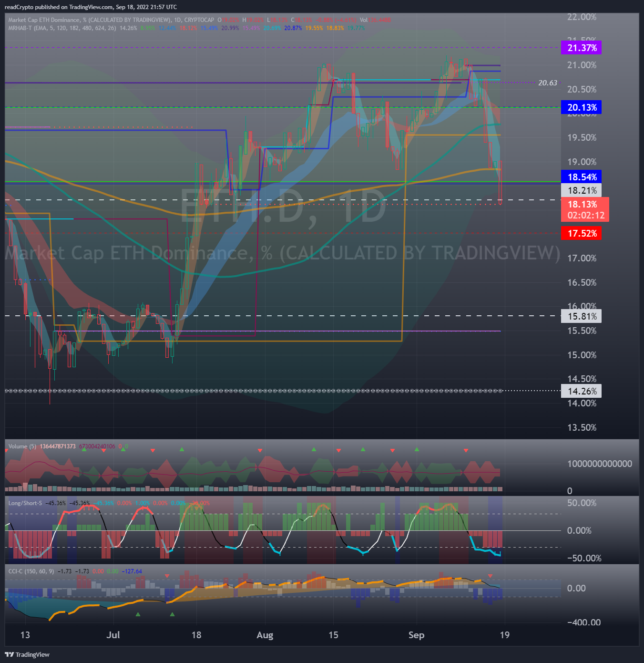Select the Aug label on time axis
The width and height of the screenshot is (644, 663).
pyautogui.click(x=265, y=635)
